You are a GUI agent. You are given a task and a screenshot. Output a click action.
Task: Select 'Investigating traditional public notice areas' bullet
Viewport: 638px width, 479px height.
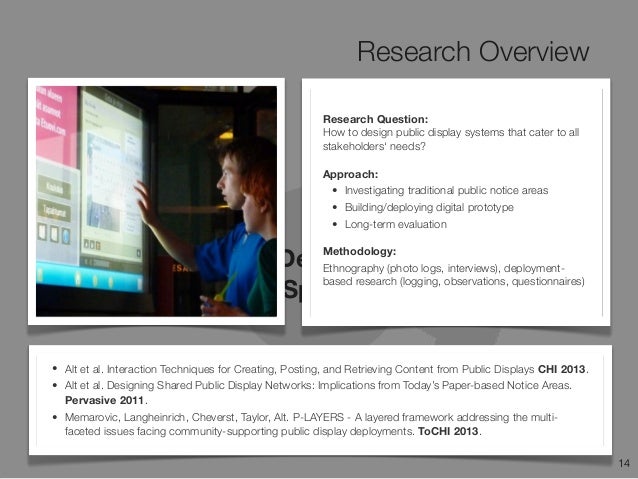446,190
